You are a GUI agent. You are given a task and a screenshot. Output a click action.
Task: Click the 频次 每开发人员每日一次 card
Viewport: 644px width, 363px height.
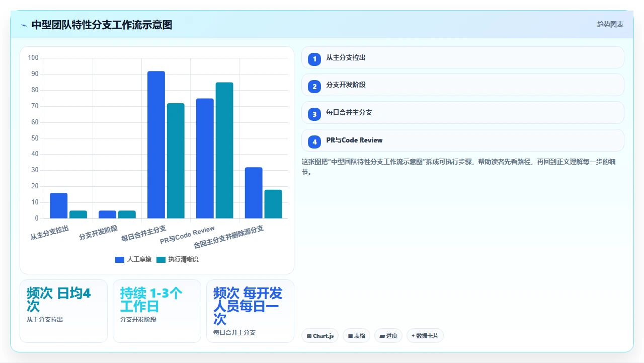250,311
